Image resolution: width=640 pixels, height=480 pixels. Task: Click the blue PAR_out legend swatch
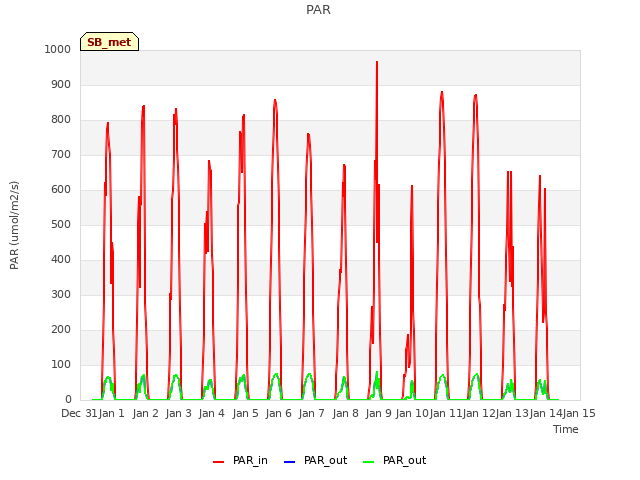coord(289,462)
